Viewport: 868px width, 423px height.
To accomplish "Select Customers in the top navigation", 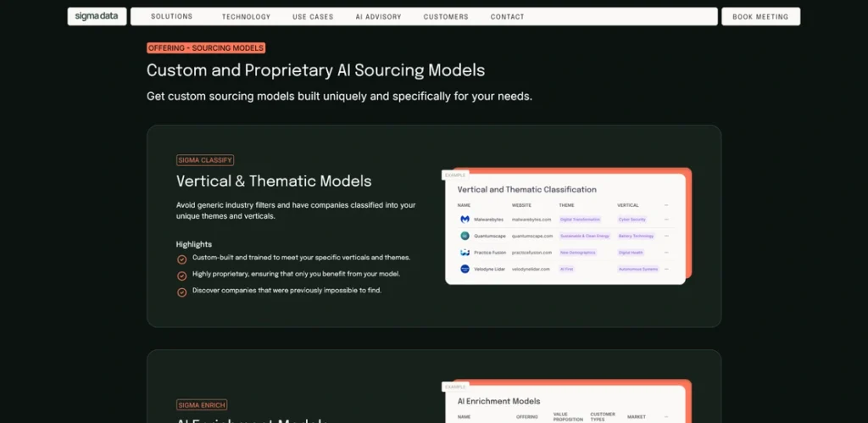I will pyautogui.click(x=446, y=17).
